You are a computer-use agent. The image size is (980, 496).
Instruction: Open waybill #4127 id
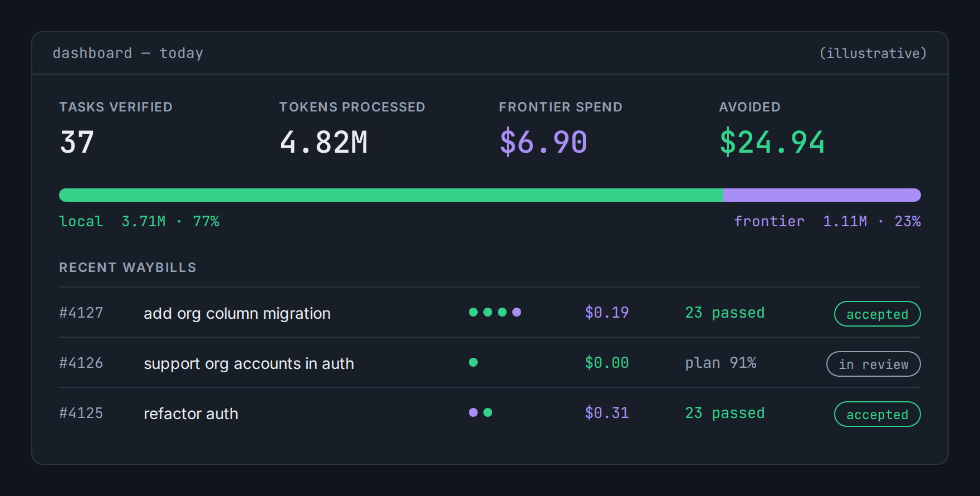[x=81, y=313]
